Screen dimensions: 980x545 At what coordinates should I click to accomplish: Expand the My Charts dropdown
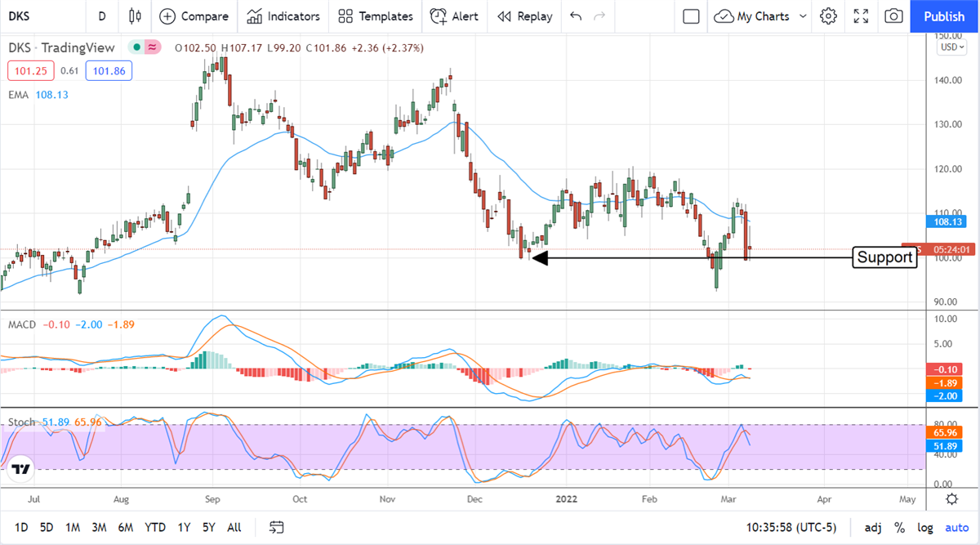[804, 16]
